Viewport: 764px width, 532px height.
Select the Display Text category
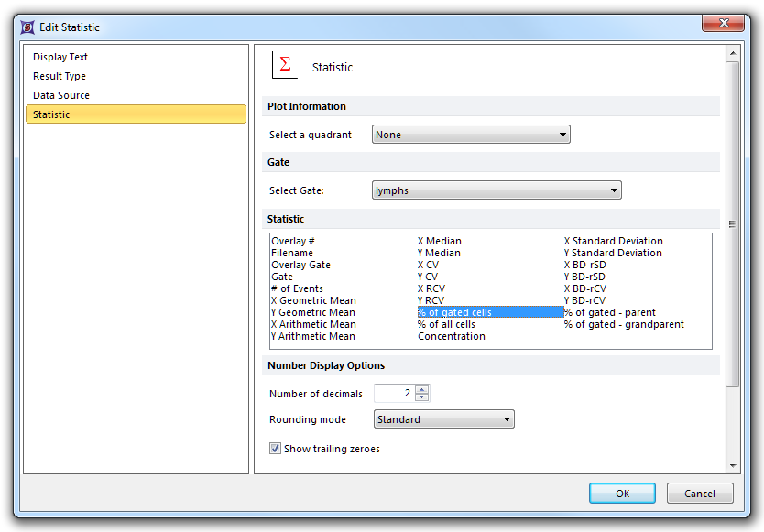[60, 57]
